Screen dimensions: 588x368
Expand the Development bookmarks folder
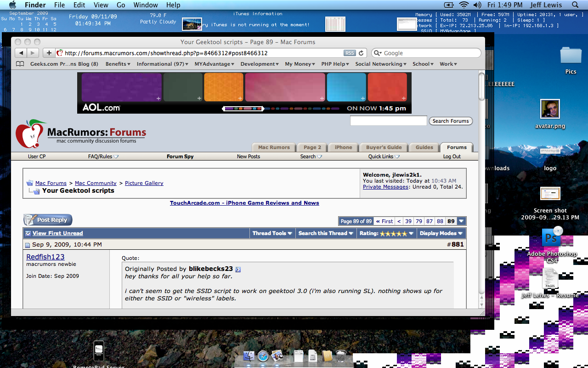click(x=260, y=64)
